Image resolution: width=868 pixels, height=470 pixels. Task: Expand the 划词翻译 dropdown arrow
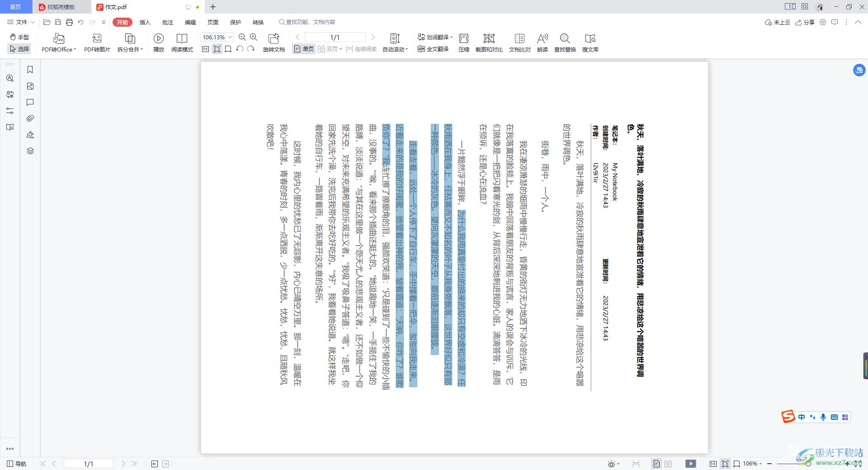point(451,37)
